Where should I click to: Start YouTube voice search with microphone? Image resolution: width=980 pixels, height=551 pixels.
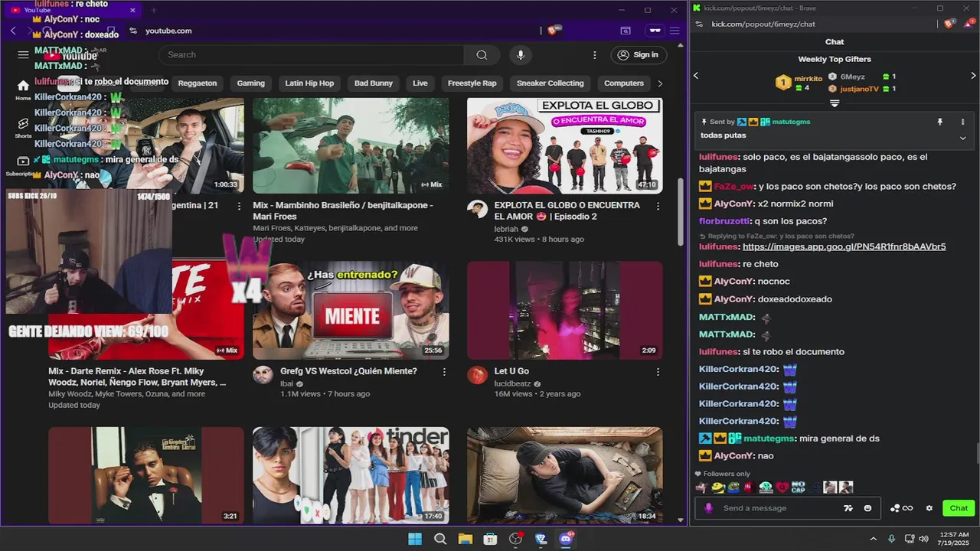[x=521, y=54]
